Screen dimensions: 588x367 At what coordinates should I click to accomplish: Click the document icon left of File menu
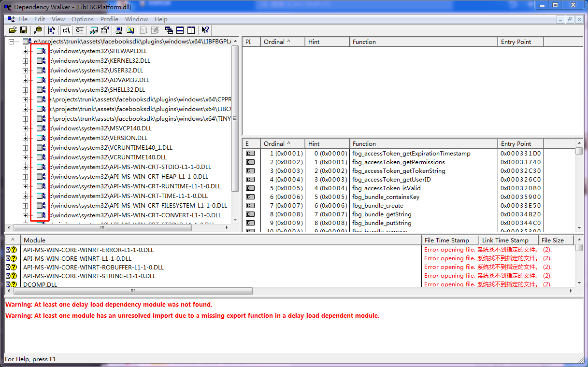click(11, 19)
